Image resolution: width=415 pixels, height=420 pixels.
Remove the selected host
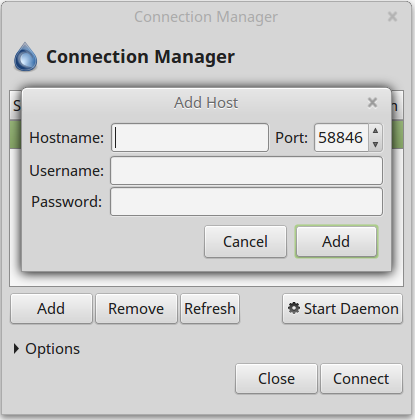click(136, 308)
